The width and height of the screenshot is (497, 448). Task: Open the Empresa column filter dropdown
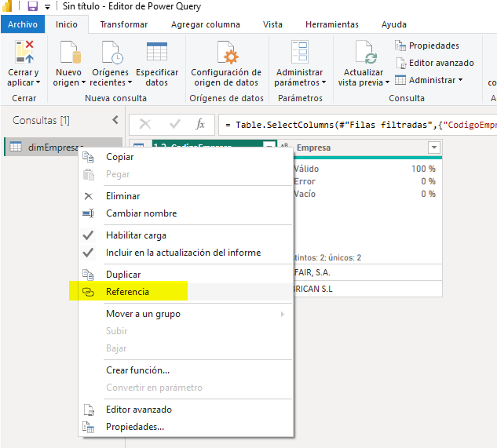434,148
